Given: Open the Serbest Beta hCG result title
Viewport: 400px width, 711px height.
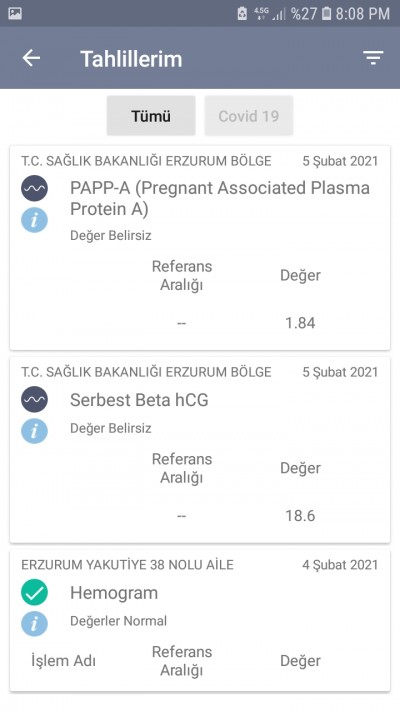Looking at the screenshot, I should point(139,400).
